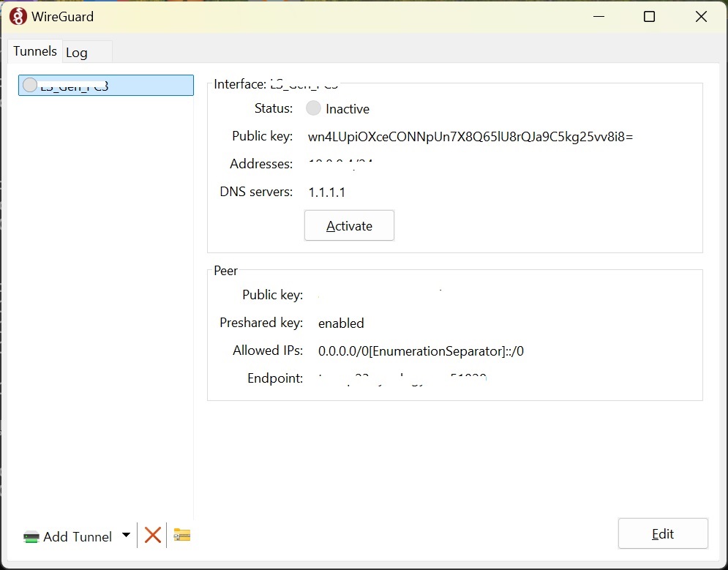The width and height of the screenshot is (728, 570).
Task: Click the gray status circle in the tunnel list
Action: pos(30,85)
